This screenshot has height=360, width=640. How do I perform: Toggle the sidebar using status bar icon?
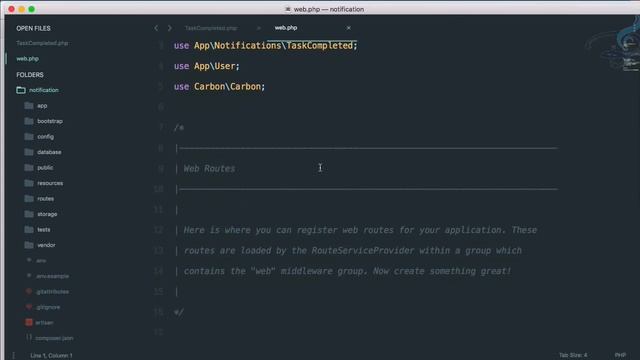tap(13, 356)
